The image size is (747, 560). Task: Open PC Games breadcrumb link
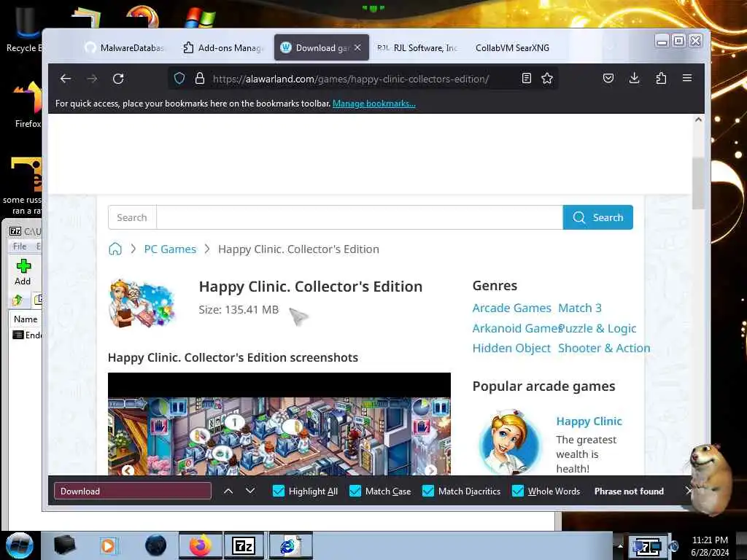(x=170, y=249)
